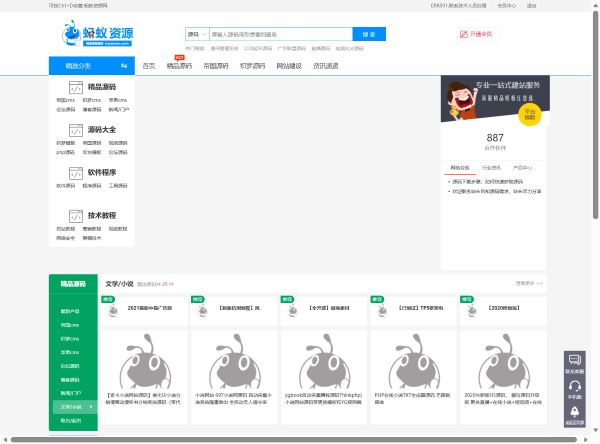Select 论坛源码 in the green sidebar
600x444 pixels.
tap(70, 366)
